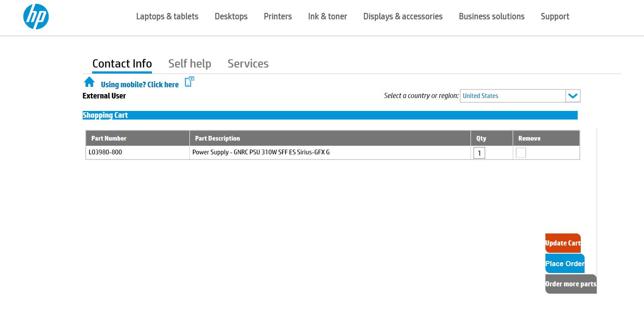
Task: Click the Order more parts button
Action: [x=570, y=284]
